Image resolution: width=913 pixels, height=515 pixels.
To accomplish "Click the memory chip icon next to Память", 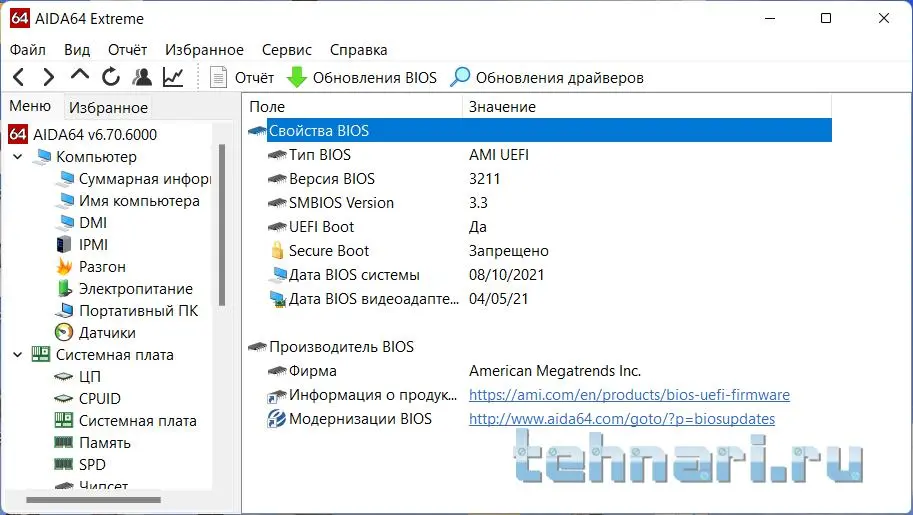I will (x=63, y=442).
